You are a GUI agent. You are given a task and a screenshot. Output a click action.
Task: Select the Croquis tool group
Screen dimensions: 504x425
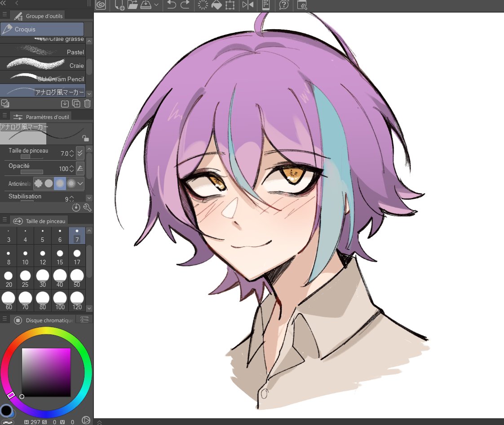(42, 29)
